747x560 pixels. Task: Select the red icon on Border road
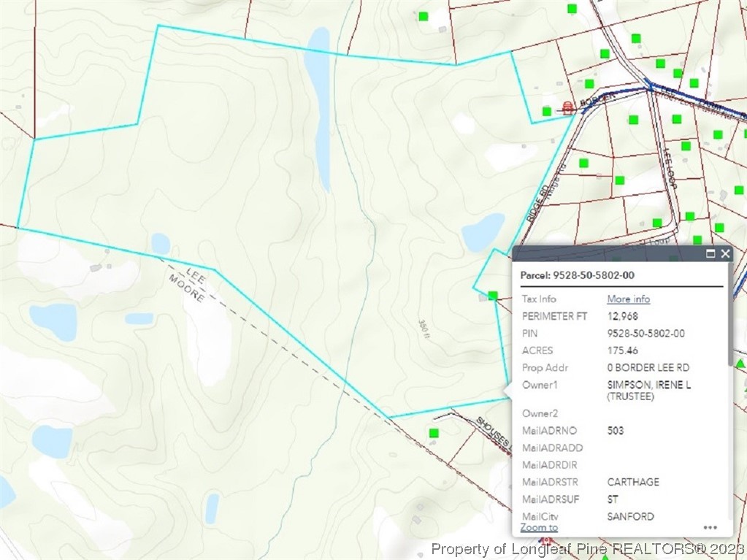pos(568,108)
